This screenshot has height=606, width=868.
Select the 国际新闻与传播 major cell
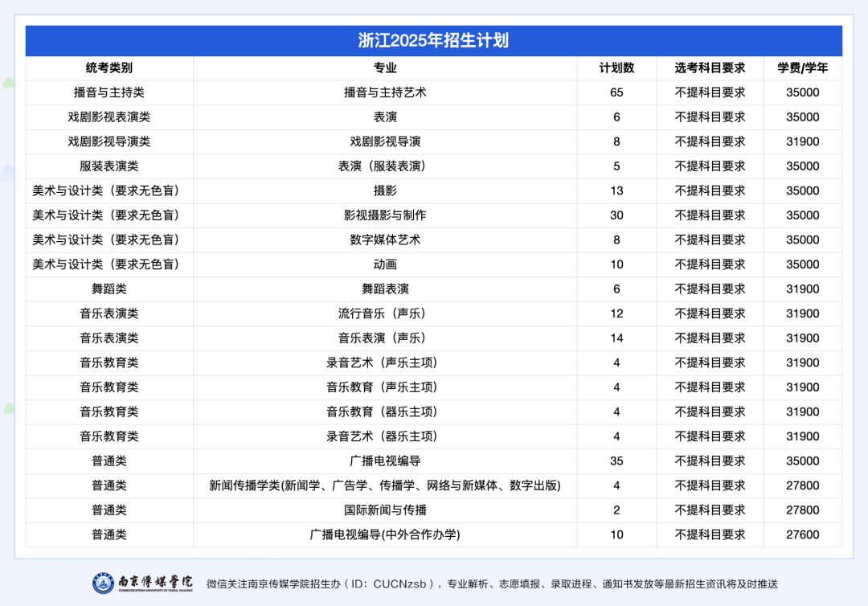385,510
